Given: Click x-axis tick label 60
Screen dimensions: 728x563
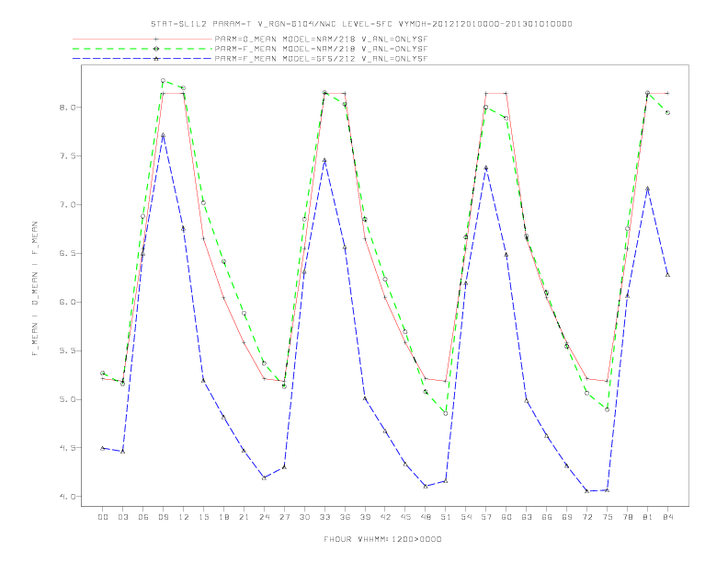Looking at the screenshot, I should click(x=506, y=517).
